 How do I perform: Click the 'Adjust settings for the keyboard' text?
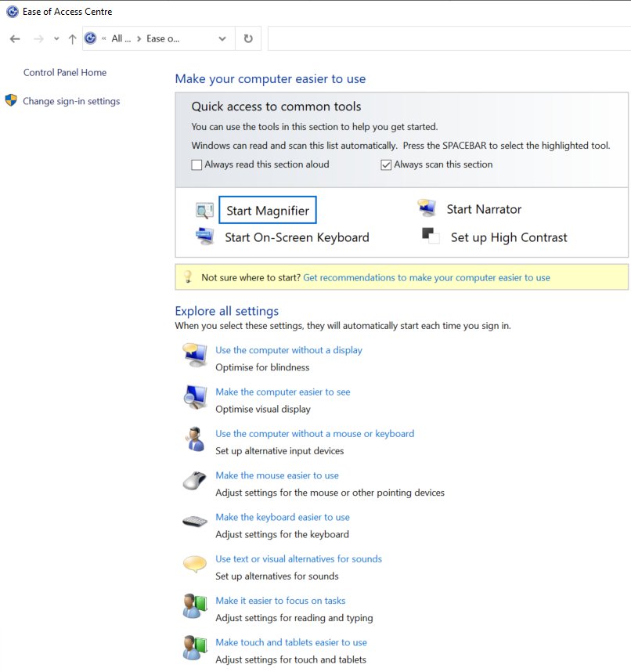(283, 534)
